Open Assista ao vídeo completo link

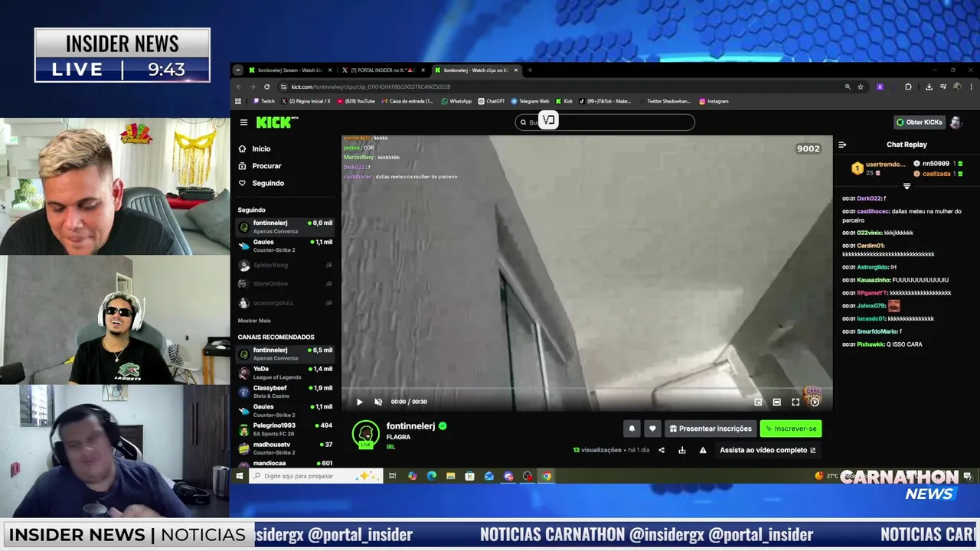(768, 450)
